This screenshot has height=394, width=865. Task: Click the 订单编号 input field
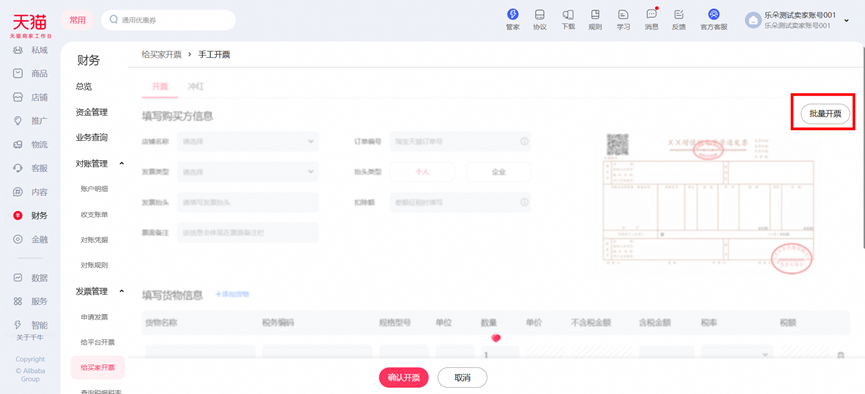(460, 141)
